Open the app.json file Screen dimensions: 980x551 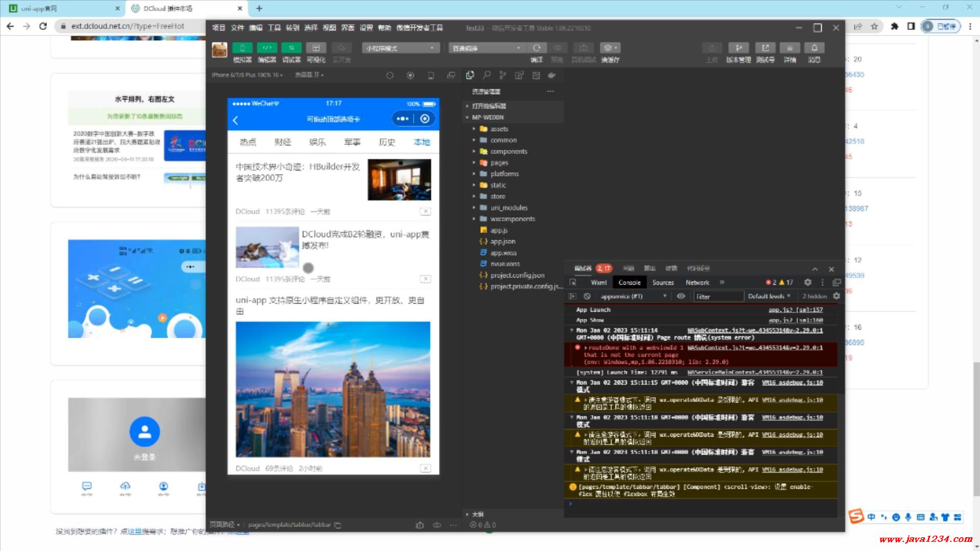[503, 241]
